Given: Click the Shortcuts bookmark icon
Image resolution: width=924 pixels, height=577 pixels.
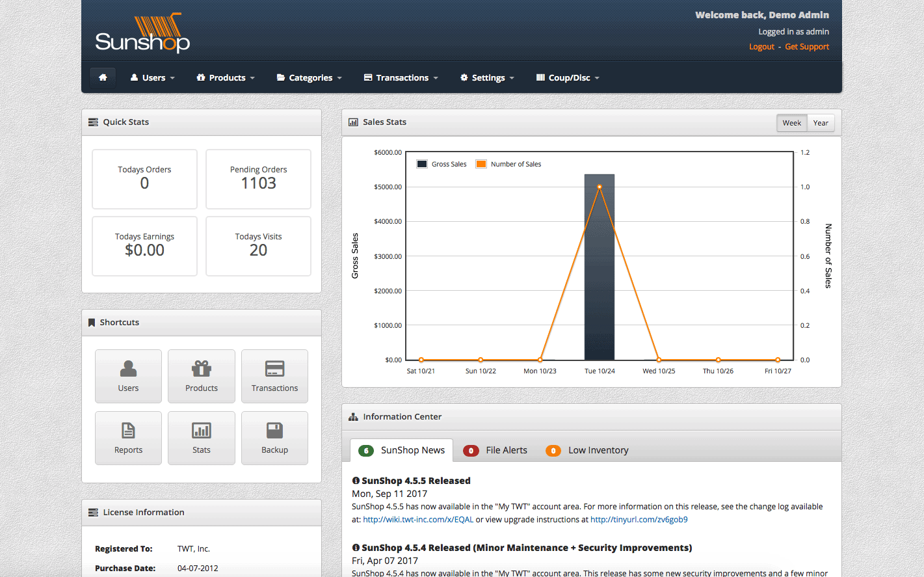Looking at the screenshot, I should pyautogui.click(x=92, y=323).
